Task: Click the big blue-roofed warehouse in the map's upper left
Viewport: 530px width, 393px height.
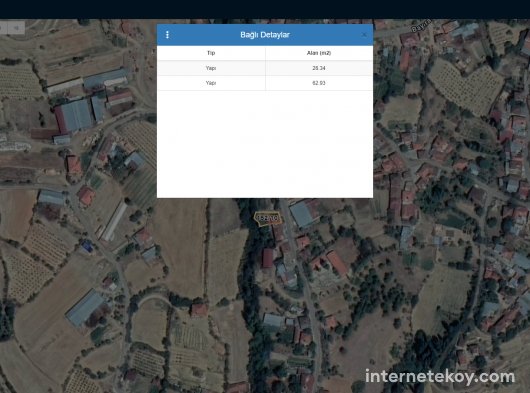Action: (74, 117)
